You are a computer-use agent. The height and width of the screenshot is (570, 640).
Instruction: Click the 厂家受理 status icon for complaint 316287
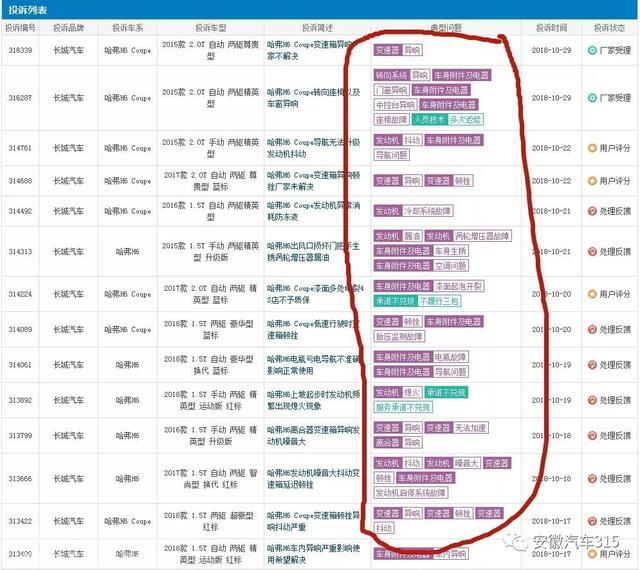point(592,98)
